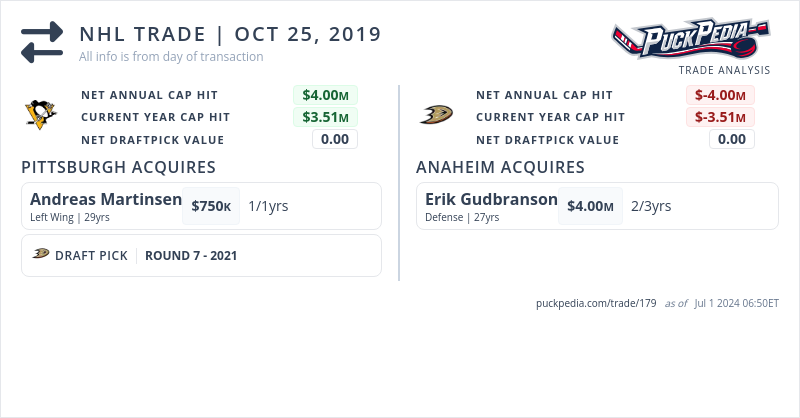Click the small Ducks logo beside Draft Pick
The height and width of the screenshot is (418, 800).
[x=41, y=254]
